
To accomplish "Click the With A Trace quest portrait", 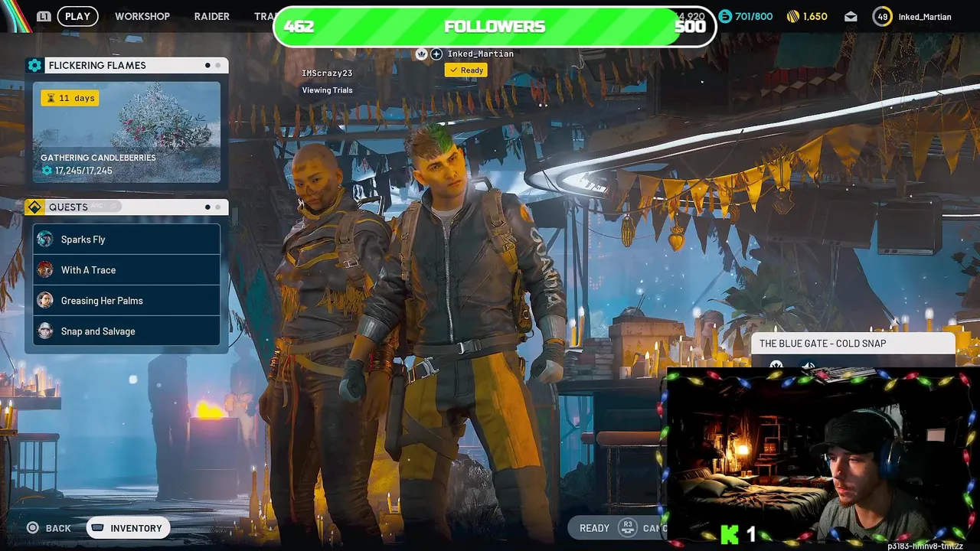I will click(45, 270).
